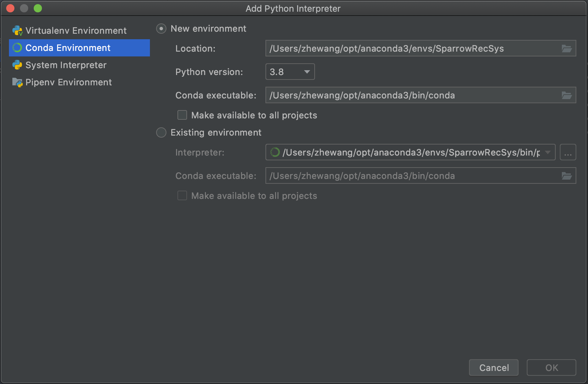Click the green macOS zoom window button
This screenshot has width=588, height=384.
click(38, 8)
